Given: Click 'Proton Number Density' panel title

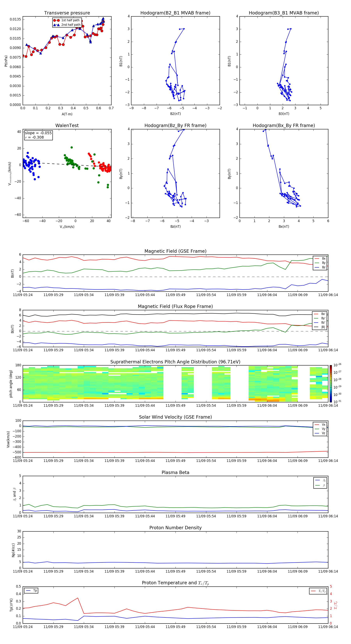Looking at the screenshot, I should pyautogui.click(x=175, y=528).
